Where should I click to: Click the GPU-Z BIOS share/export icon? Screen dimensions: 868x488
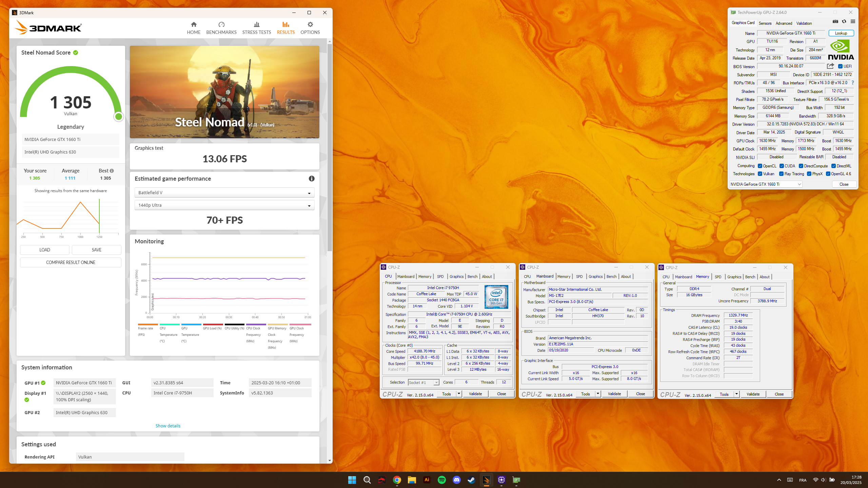(x=830, y=66)
